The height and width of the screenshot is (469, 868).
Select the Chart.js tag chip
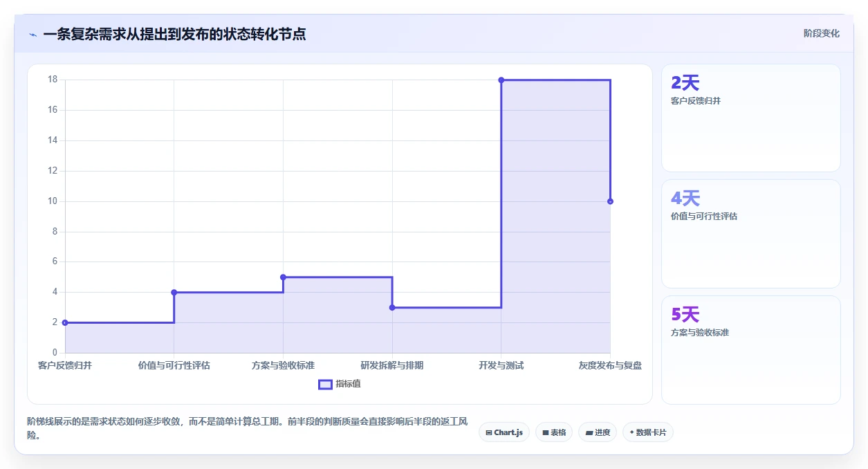(x=504, y=432)
